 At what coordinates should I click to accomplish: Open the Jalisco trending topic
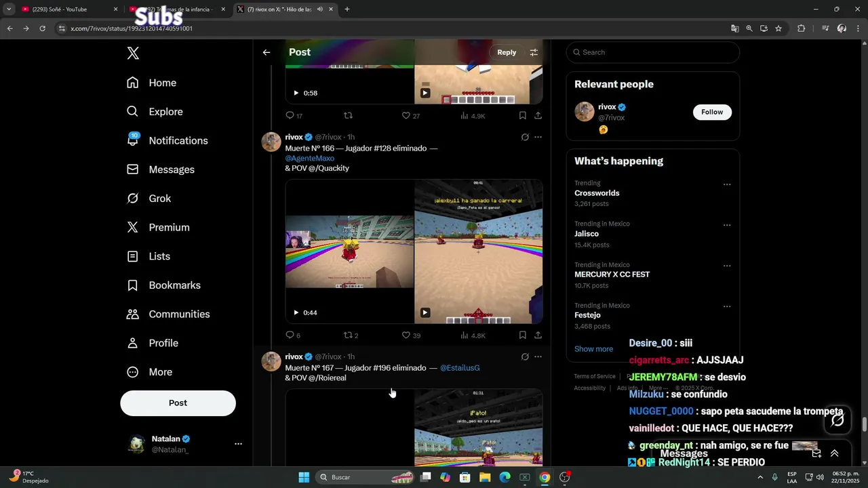coord(587,234)
